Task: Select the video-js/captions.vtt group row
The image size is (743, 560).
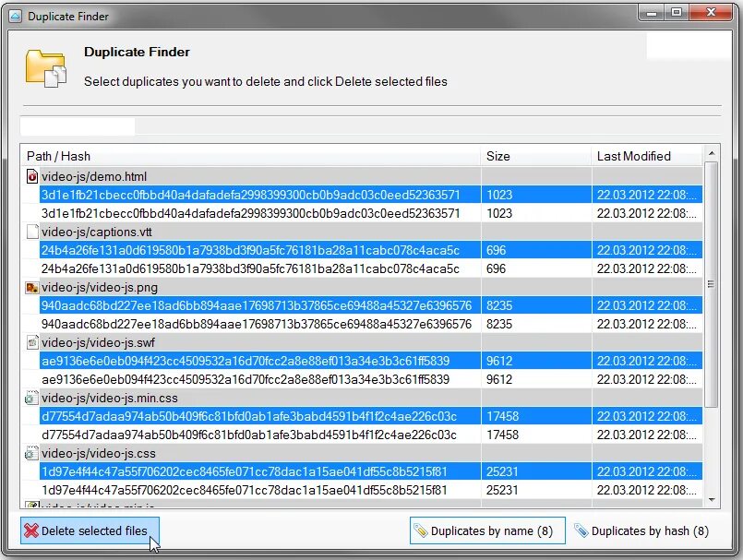Action: pyautogui.click(x=362, y=232)
